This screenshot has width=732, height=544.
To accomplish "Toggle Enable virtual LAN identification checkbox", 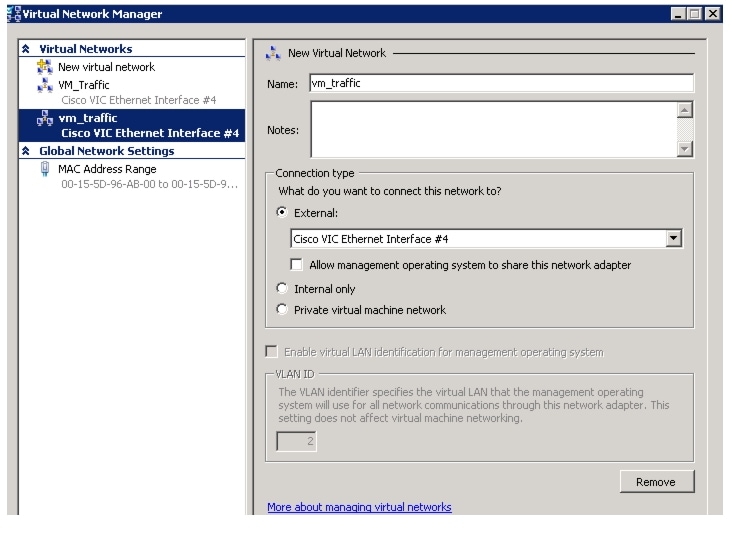I will (x=271, y=352).
